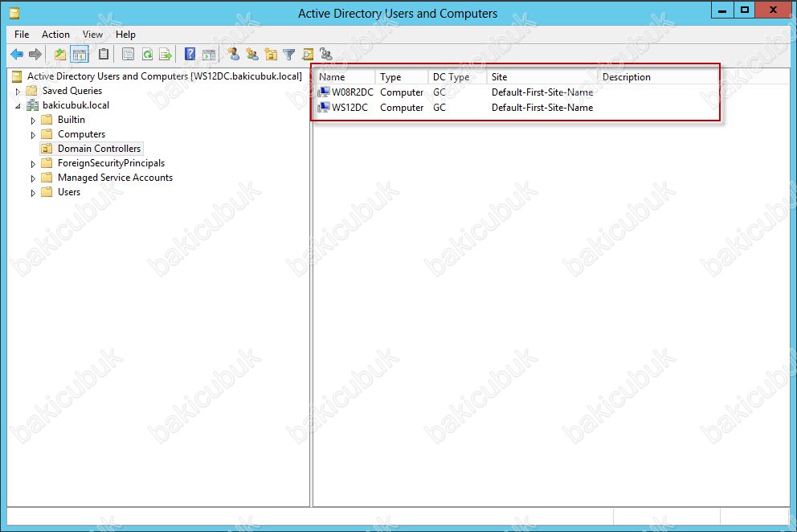The height and width of the screenshot is (532, 797).
Task: Create new organizational unit icon
Action: (271, 54)
